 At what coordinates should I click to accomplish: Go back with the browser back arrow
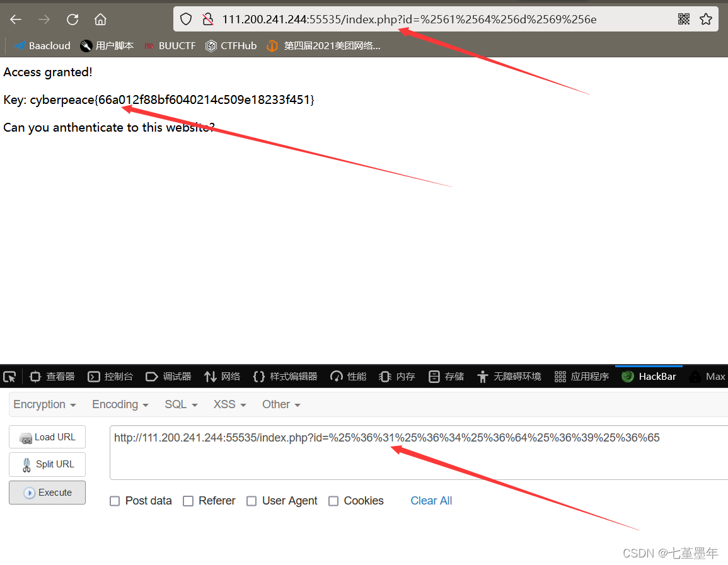pos(16,19)
